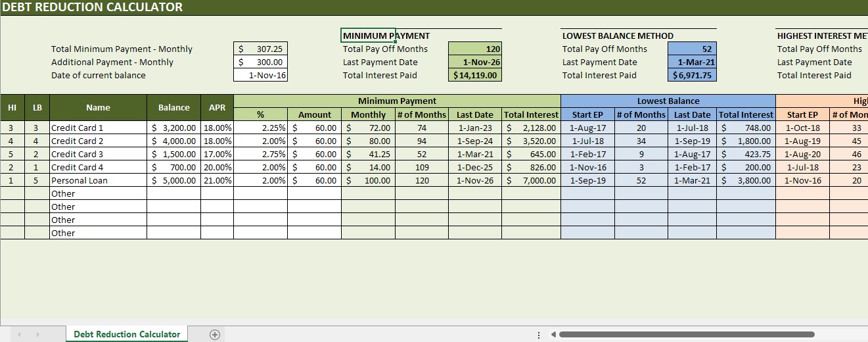The image size is (868, 342).
Task: Select the Name column header
Action: coord(98,107)
